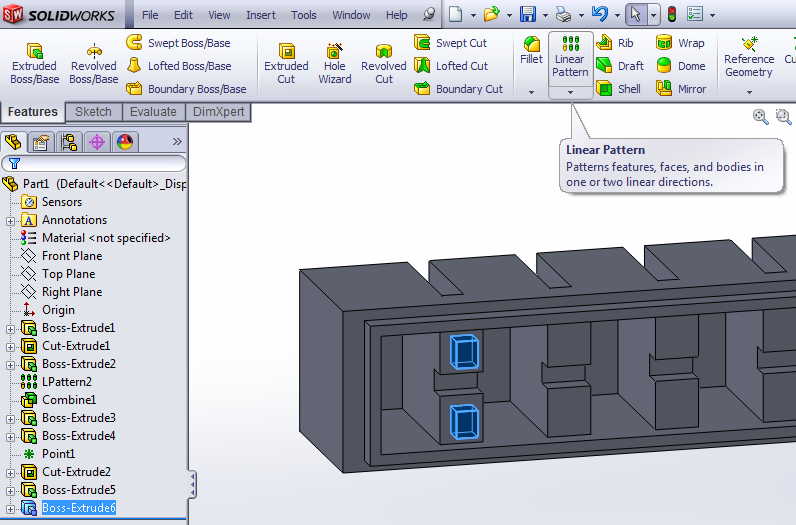Screen dimensions: 796x525
Task: Switch to the DimXpert tab
Action: pos(218,112)
